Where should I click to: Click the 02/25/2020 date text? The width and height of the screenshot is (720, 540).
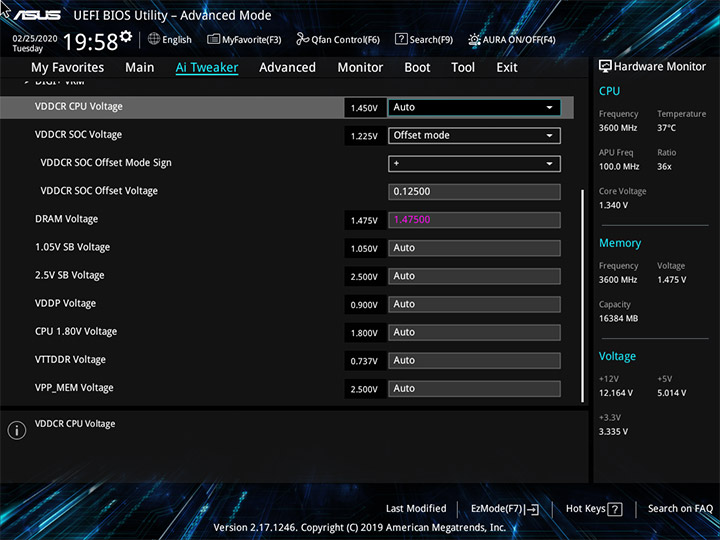(x=35, y=39)
